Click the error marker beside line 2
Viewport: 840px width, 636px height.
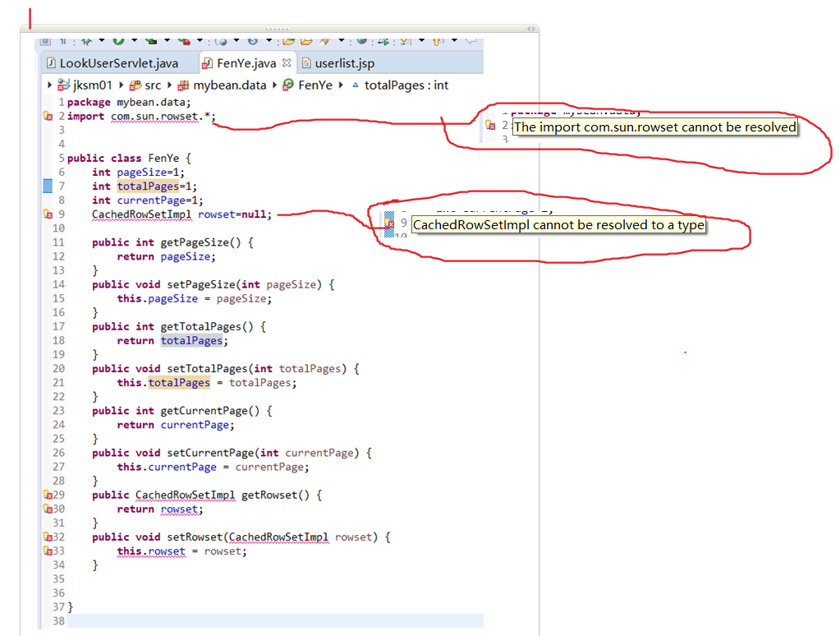pos(48,116)
